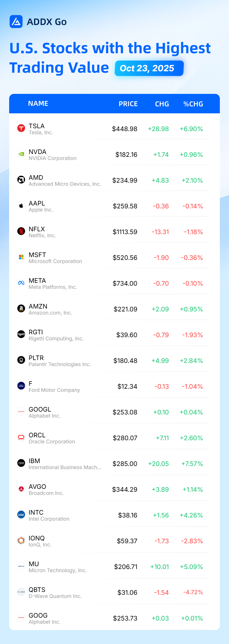The height and width of the screenshot is (644, 229).
Task: Click the Apple logo icon
Action: [x=21, y=206]
